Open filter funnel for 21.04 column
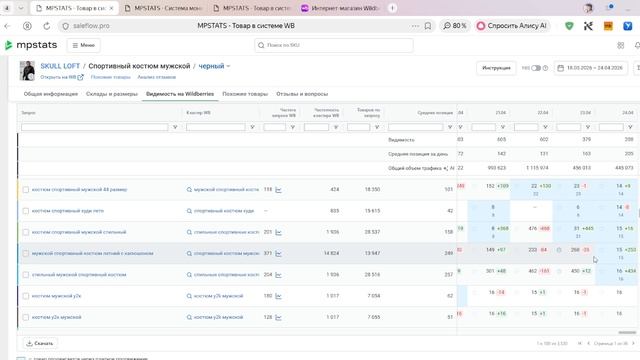The image size is (640, 360). click(503, 127)
